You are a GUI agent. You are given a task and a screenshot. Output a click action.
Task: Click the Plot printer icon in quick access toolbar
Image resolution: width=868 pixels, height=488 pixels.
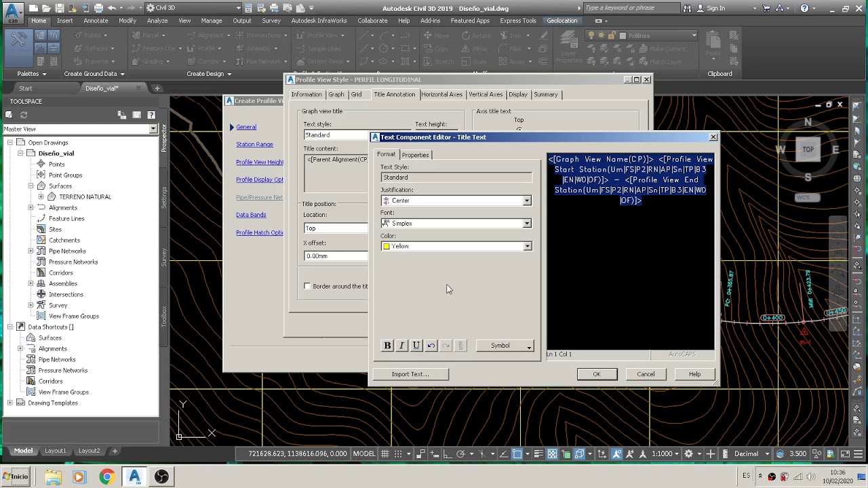pos(98,8)
